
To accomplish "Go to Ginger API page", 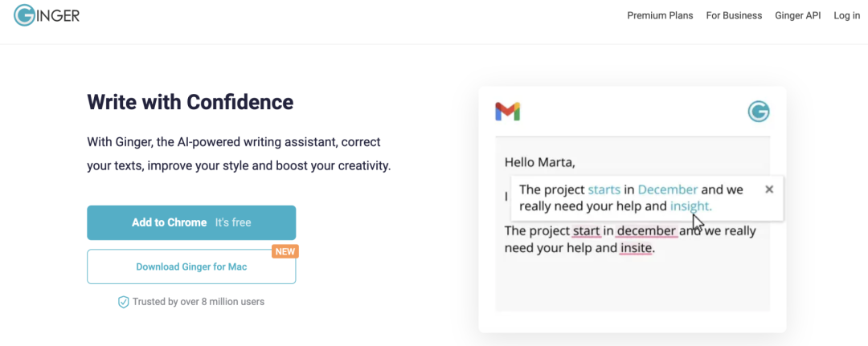I will coord(798,15).
